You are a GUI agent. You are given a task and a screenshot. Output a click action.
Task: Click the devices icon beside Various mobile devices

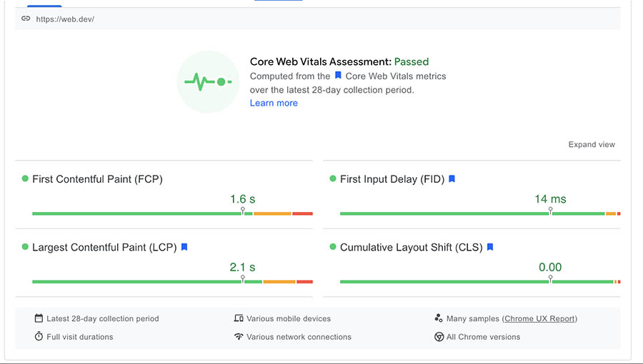pos(239,318)
